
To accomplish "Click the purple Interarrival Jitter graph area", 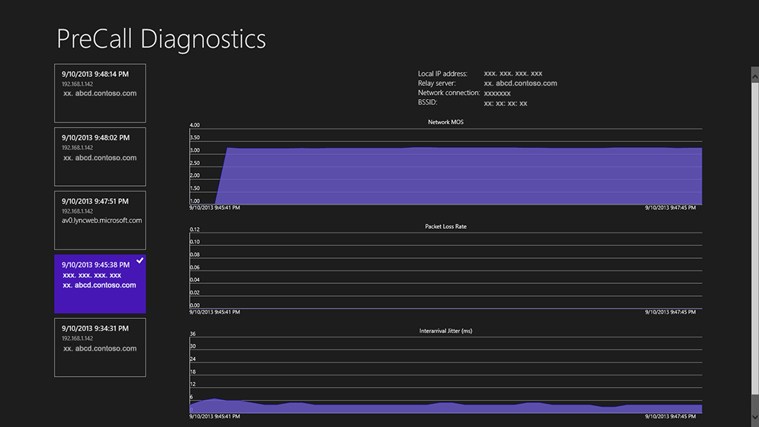I will 445,408.
